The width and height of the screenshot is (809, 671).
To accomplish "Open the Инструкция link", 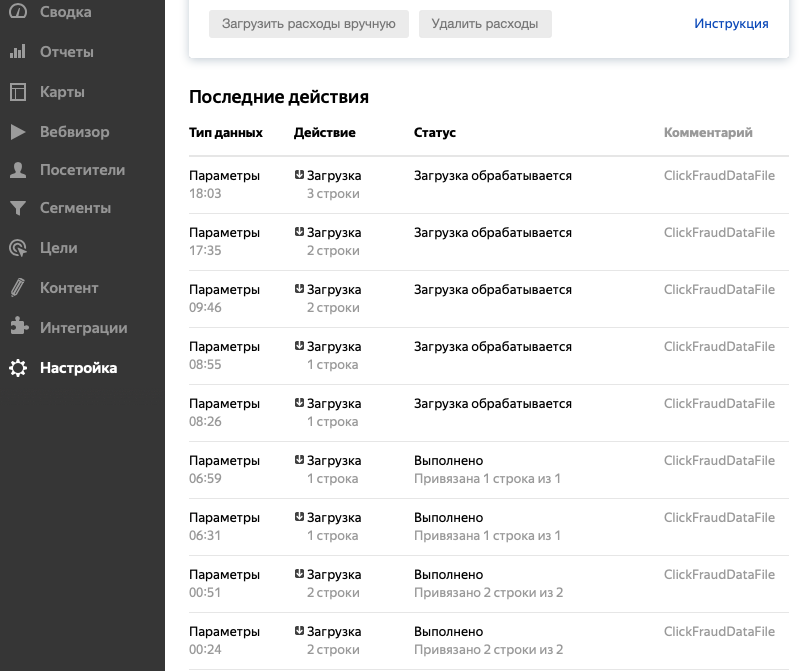I will pyautogui.click(x=731, y=23).
